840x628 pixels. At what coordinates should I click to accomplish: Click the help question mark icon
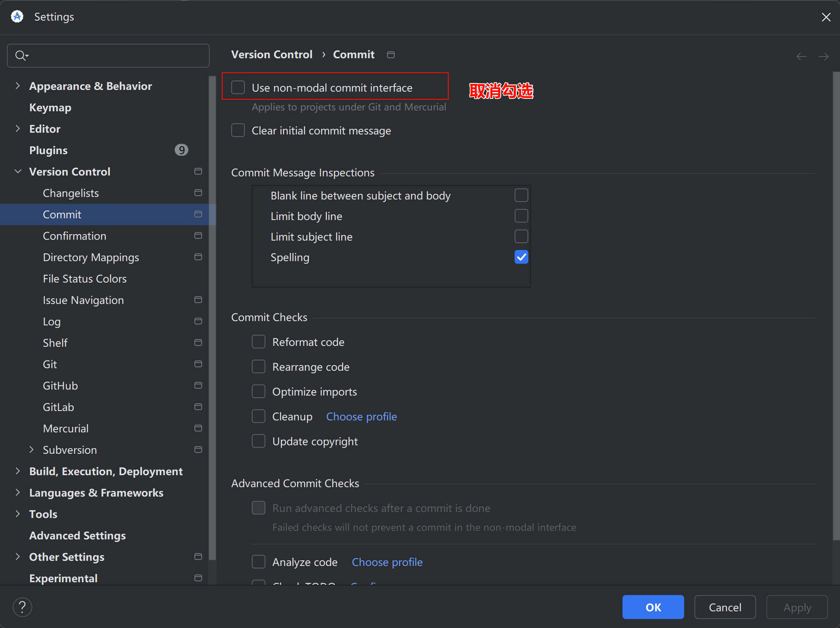click(x=22, y=607)
